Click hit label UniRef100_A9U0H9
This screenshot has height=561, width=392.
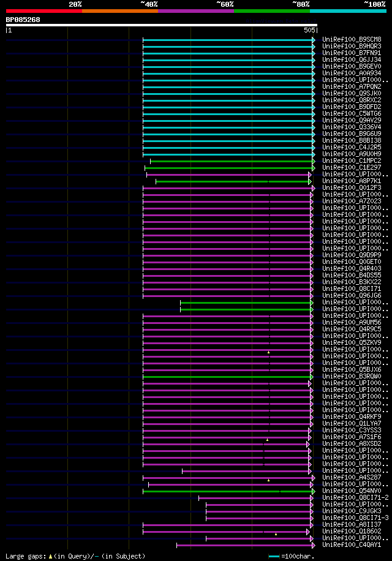point(352,154)
